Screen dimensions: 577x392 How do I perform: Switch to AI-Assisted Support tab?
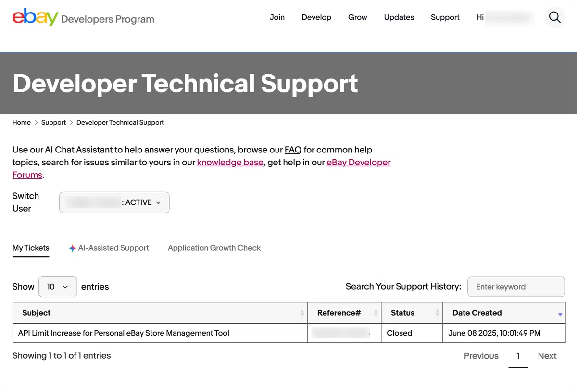[x=109, y=248]
